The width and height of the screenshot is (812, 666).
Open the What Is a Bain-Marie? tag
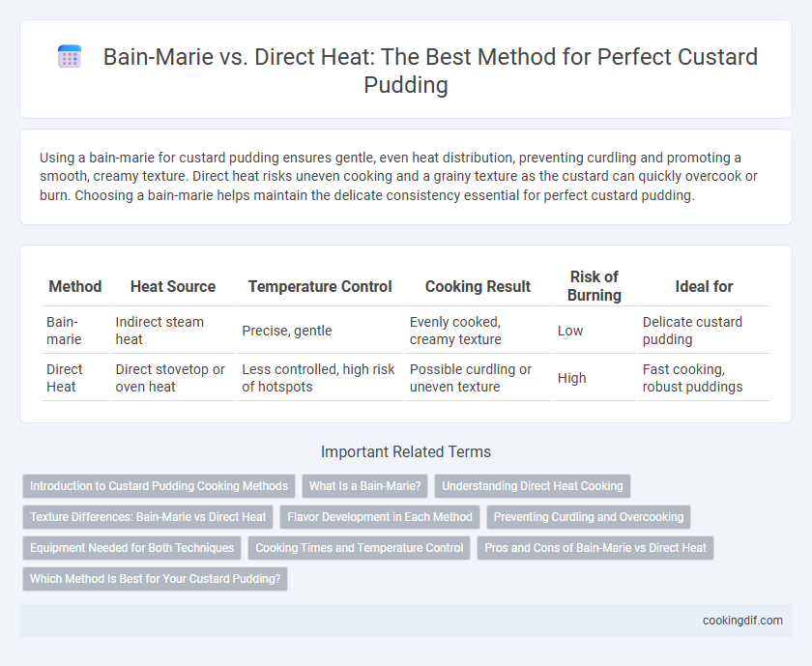coord(365,486)
